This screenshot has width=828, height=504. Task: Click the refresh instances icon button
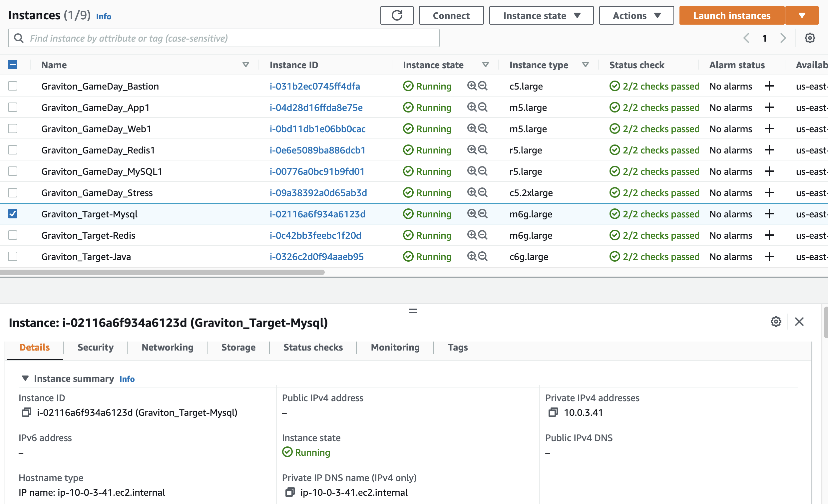tap(397, 15)
